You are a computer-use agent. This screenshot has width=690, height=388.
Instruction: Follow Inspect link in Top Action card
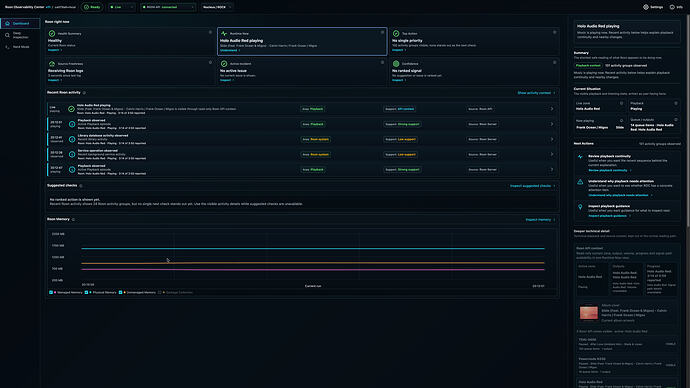pos(399,50)
